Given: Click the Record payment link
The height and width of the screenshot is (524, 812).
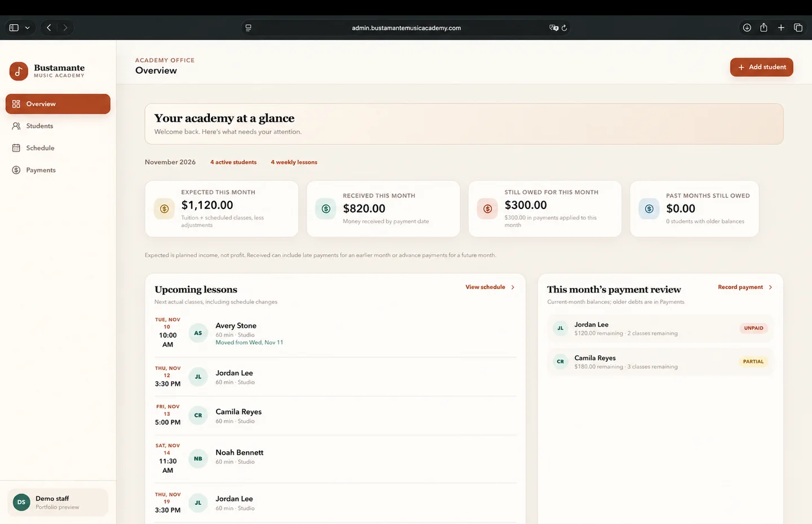Looking at the screenshot, I should (745, 287).
